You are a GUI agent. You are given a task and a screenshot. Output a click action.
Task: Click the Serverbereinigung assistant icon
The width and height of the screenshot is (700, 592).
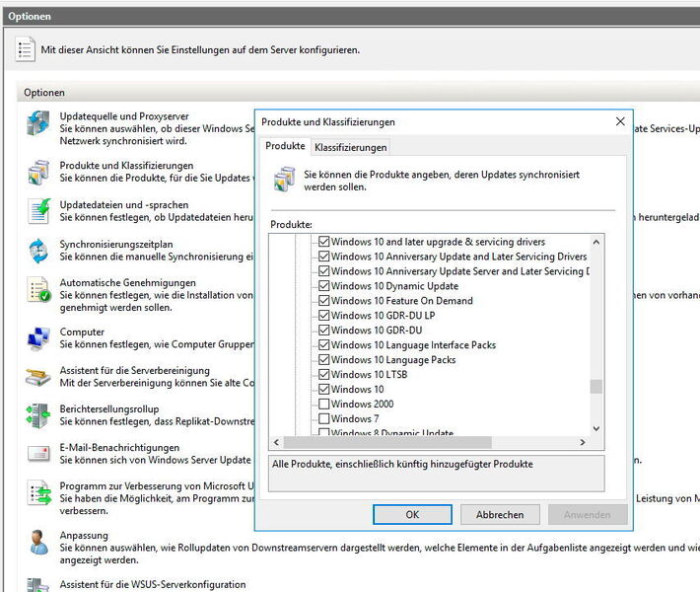coord(38,377)
